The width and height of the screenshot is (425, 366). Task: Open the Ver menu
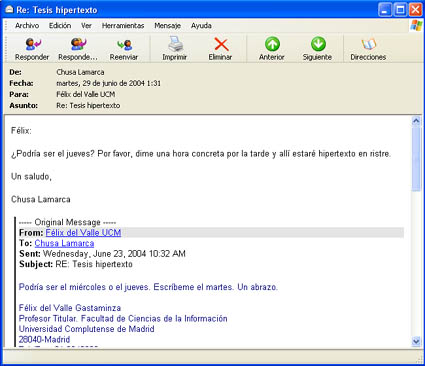pyautogui.click(x=86, y=26)
